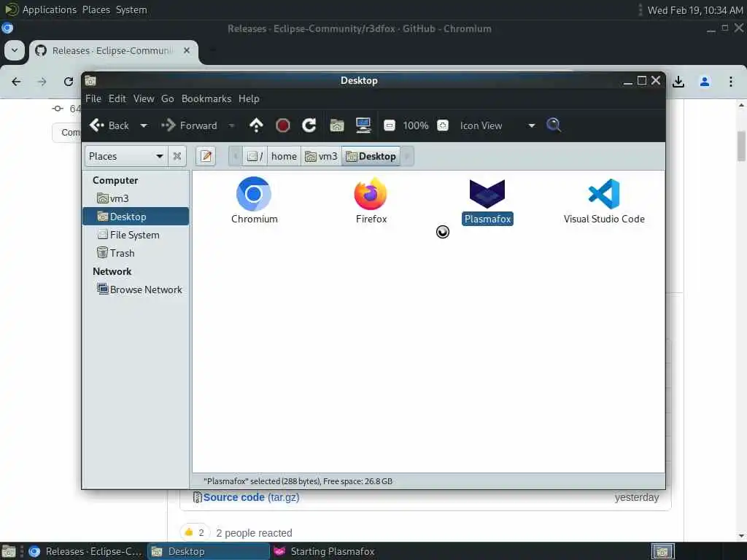
Task: Click the root slash path button
Action: click(x=255, y=156)
